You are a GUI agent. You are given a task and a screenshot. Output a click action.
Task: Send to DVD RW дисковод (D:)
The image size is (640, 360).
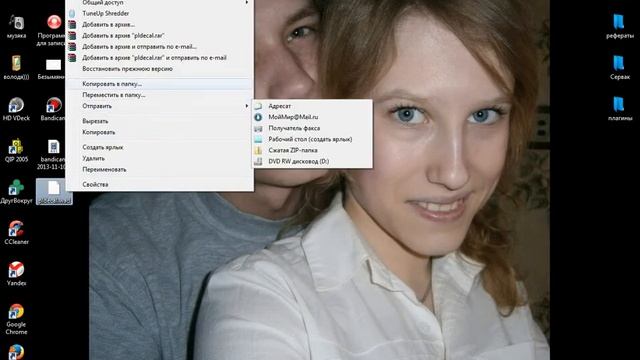[312, 161]
